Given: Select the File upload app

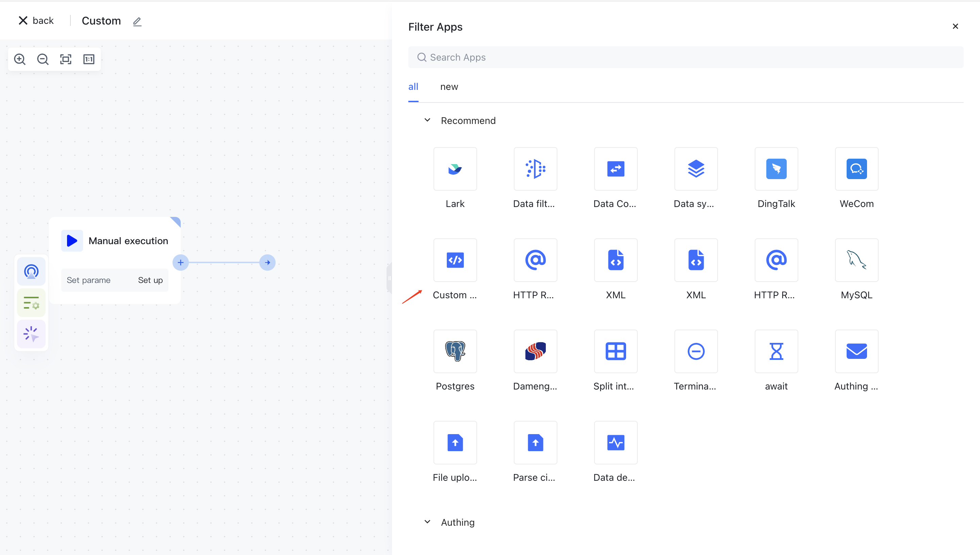Looking at the screenshot, I should pos(455,443).
